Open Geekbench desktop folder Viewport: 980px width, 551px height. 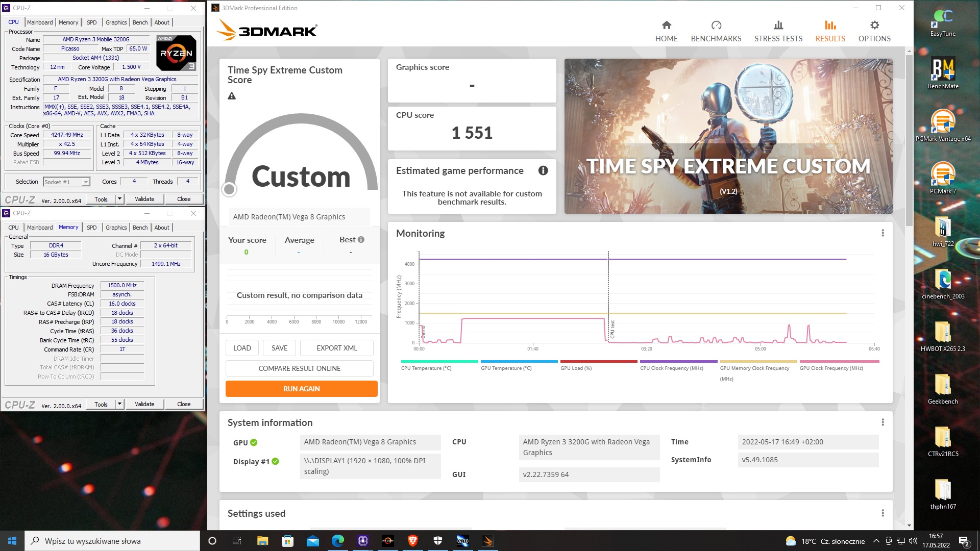pos(943,389)
